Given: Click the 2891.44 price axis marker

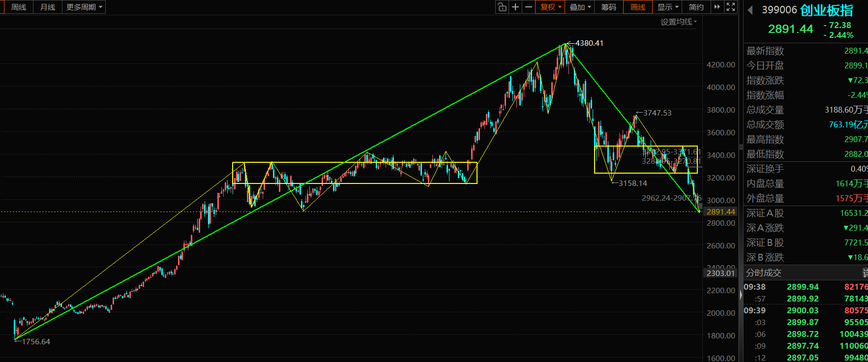Looking at the screenshot, I should pyautogui.click(x=720, y=211).
